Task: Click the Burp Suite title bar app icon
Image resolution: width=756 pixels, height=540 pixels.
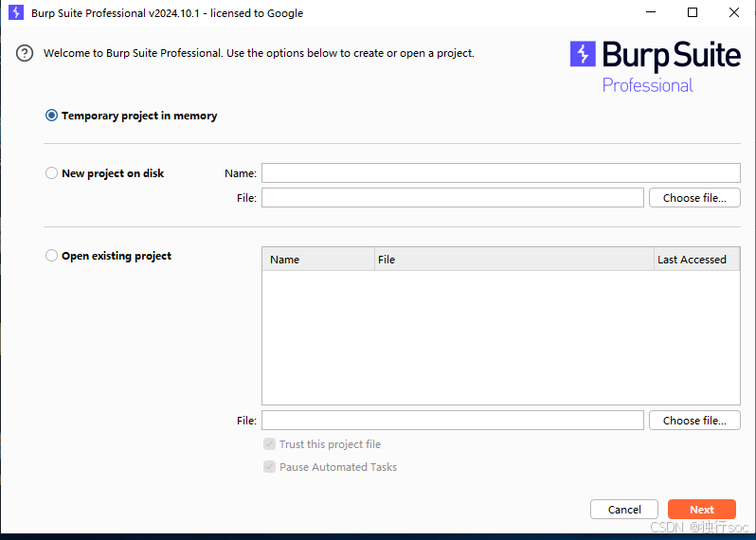Action: [16, 12]
